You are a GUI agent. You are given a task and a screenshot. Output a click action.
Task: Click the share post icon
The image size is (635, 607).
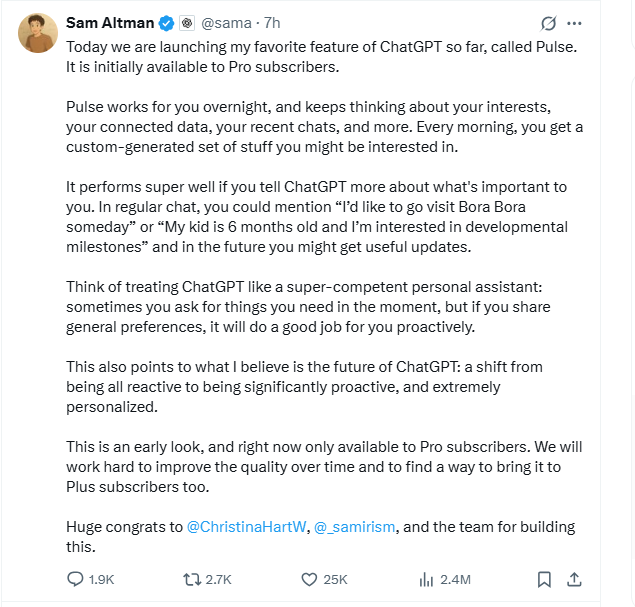(x=574, y=579)
